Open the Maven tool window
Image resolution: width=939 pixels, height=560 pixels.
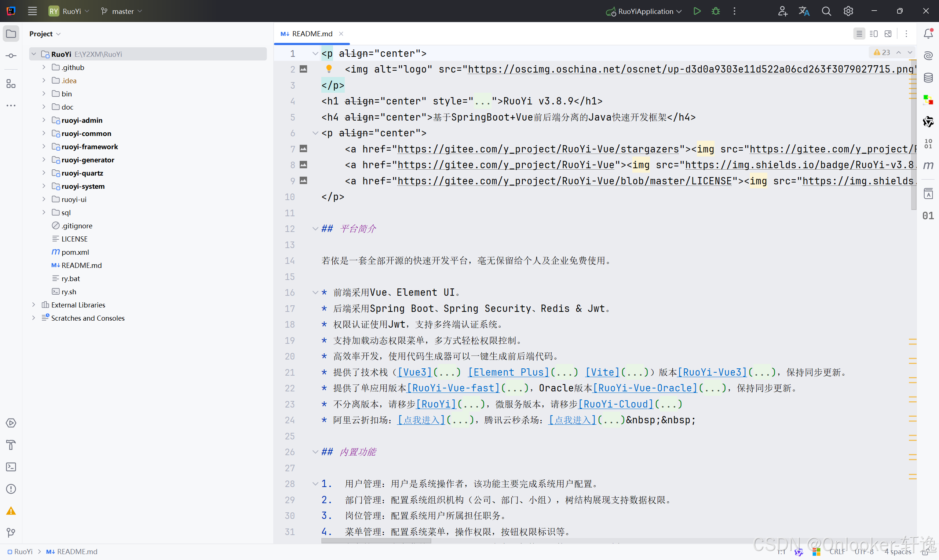[928, 165]
